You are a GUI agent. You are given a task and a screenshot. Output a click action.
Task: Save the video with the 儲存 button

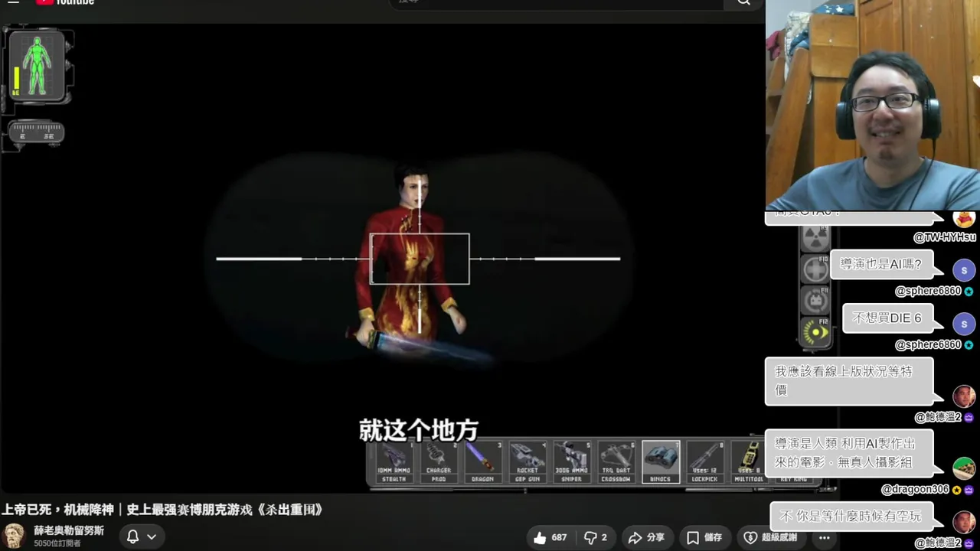coord(704,537)
